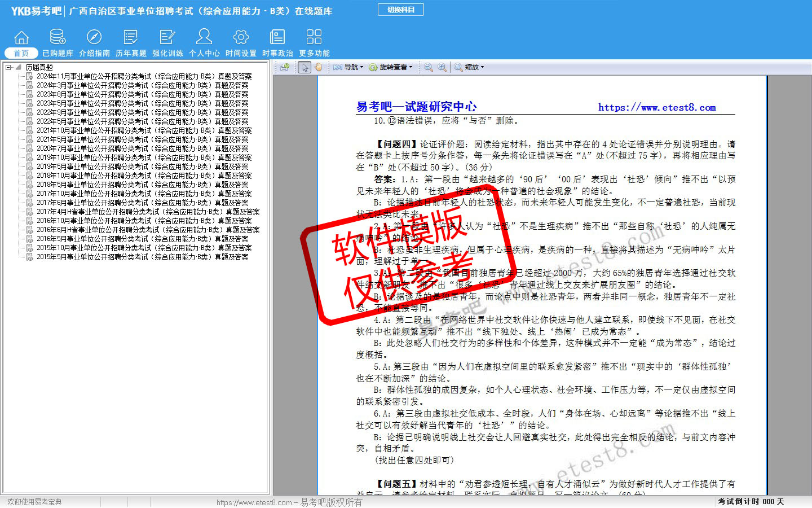This screenshot has height=508, width=812.
Task: Open the 已购题库 database icon
Action: [x=58, y=38]
